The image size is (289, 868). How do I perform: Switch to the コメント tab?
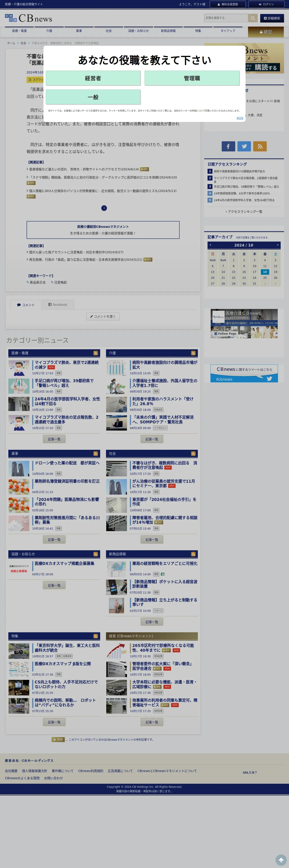pyautogui.click(x=26, y=305)
